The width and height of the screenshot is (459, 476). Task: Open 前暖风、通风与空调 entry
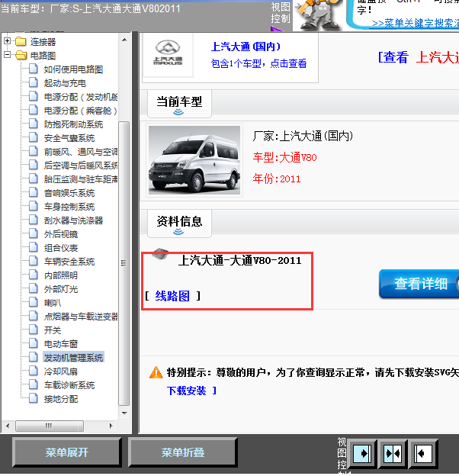pyautogui.click(x=81, y=152)
